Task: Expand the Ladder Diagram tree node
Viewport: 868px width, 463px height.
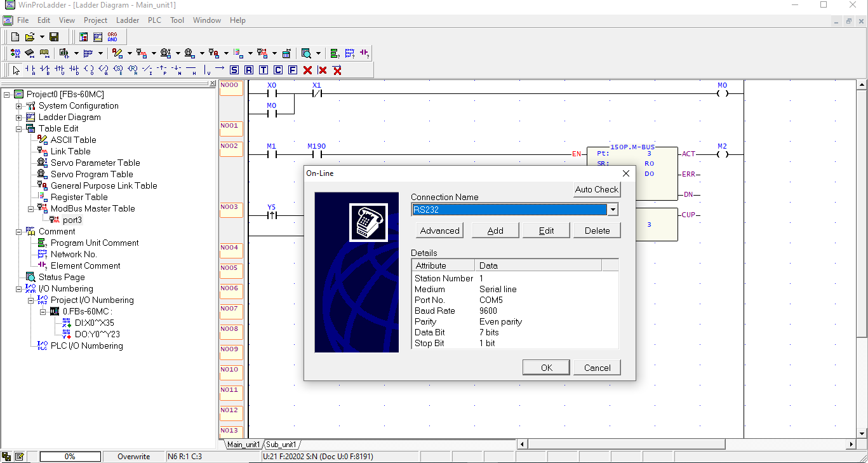Action: click(19, 117)
